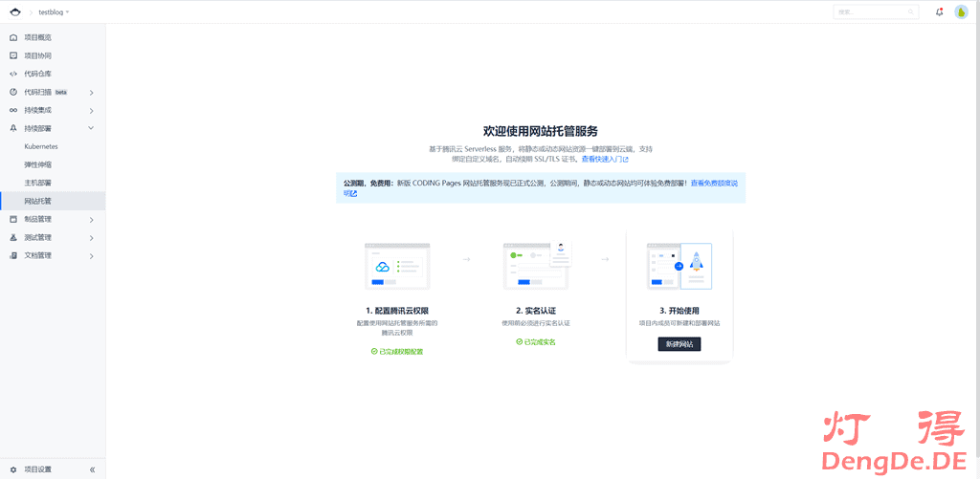Click the 代码仓库 code icon
Image resolution: width=980 pixels, height=479 pixels.
coord(13,74)
